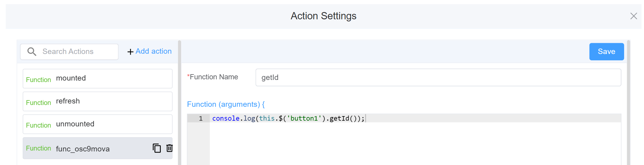Place cursor on 'button1' string in code
644x165 pixels.
tap(304, 119)
